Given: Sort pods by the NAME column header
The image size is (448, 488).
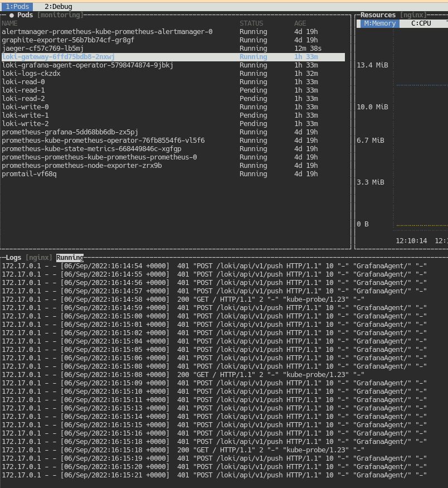Looking at the screenshot, I should [9, 23].
